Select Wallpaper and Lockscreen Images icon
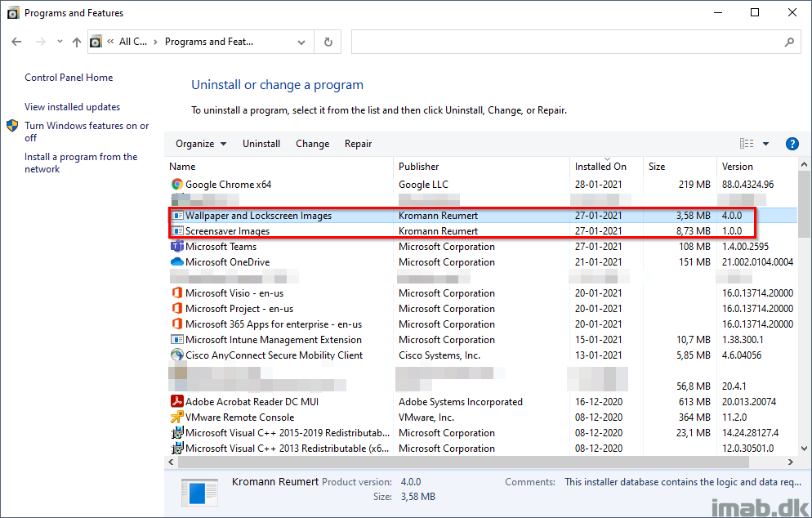Viewport: 812px width, 518px height. coord(177,216)
